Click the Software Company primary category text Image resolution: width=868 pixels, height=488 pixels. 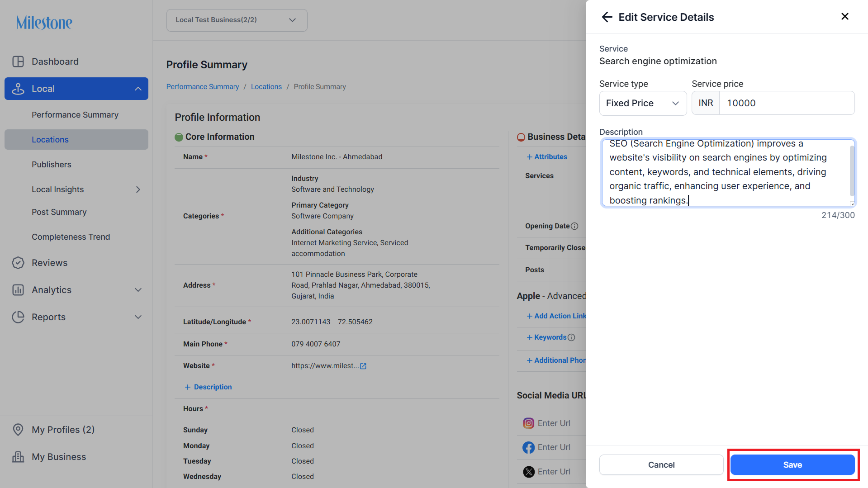323,216
